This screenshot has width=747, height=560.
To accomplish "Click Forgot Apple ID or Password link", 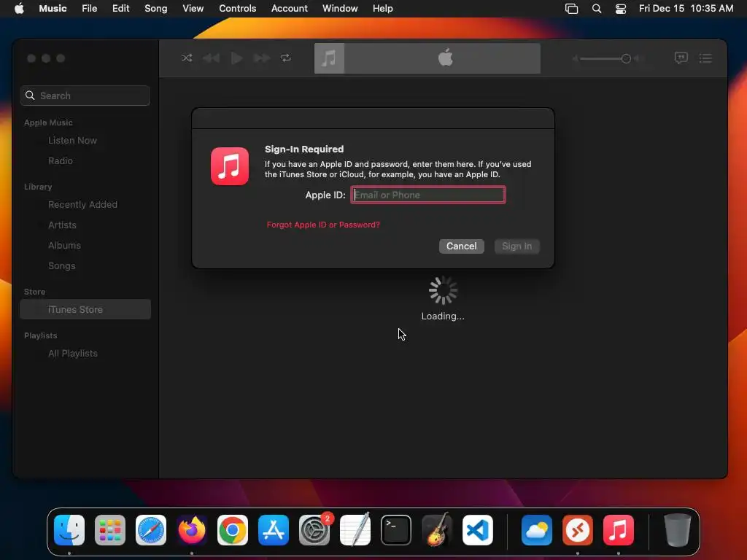I will (x=323, y=225).
